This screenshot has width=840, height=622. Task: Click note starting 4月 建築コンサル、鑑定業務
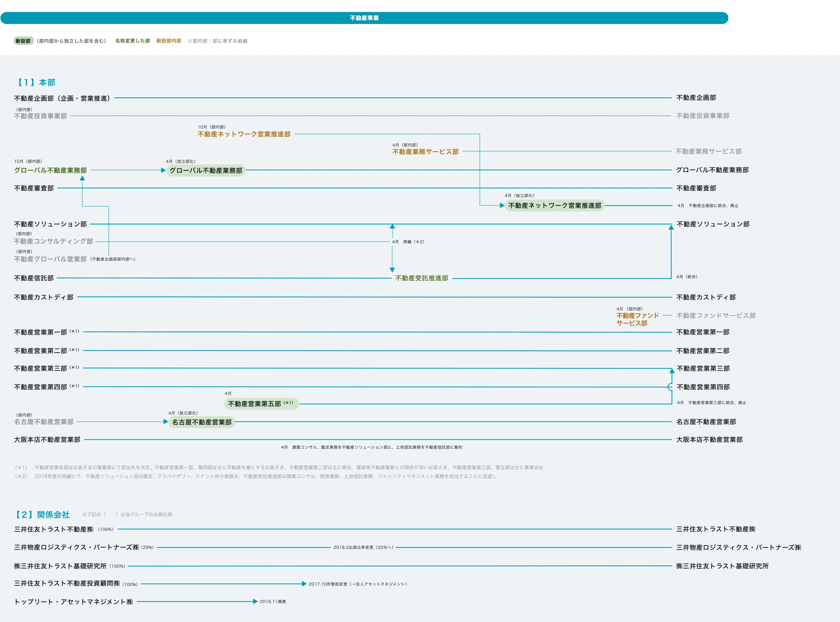(x=371, y=447)
